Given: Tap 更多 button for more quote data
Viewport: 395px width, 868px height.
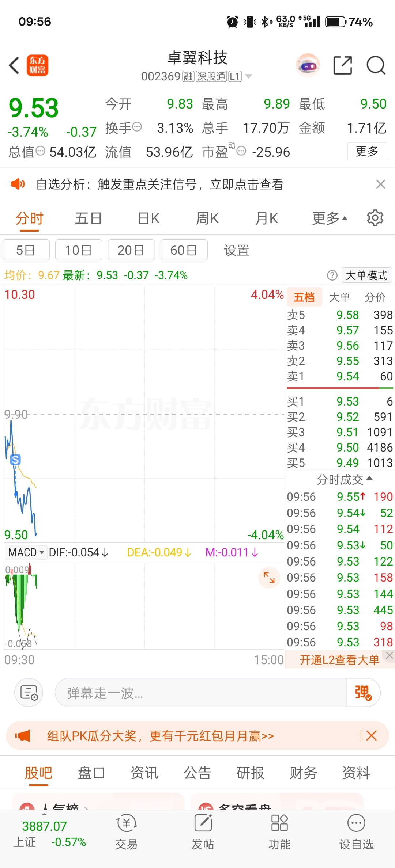Looking at the screenshot, I should (x=367, y=151).
